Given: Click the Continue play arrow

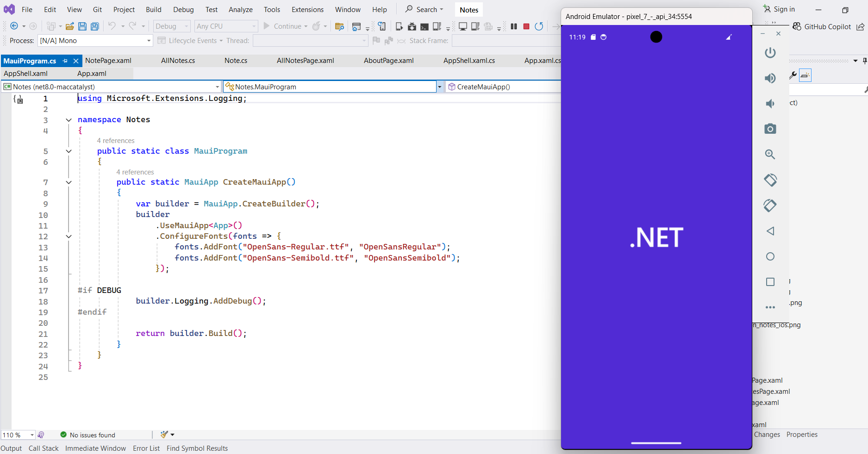Looking at the screenshot, I should (267, 26).
